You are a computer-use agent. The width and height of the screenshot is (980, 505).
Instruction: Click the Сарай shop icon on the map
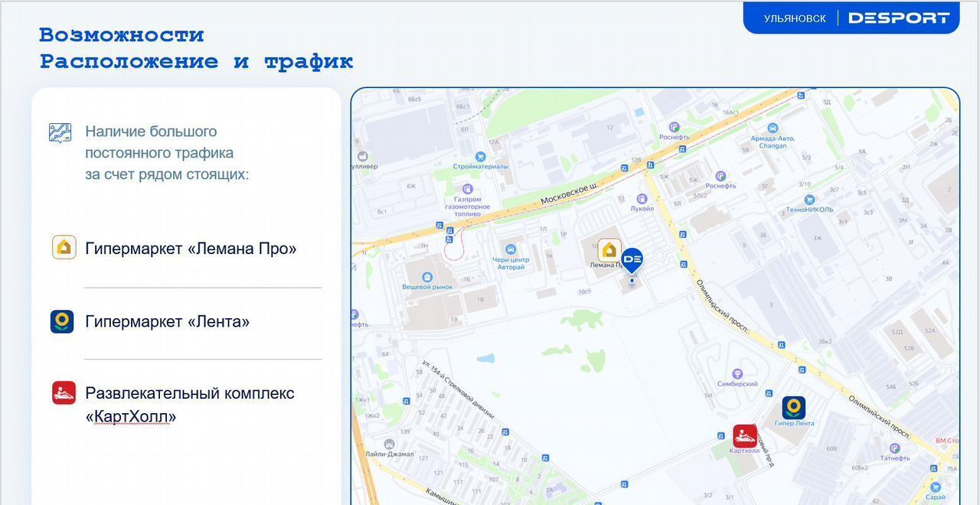[x=935, y=487]
